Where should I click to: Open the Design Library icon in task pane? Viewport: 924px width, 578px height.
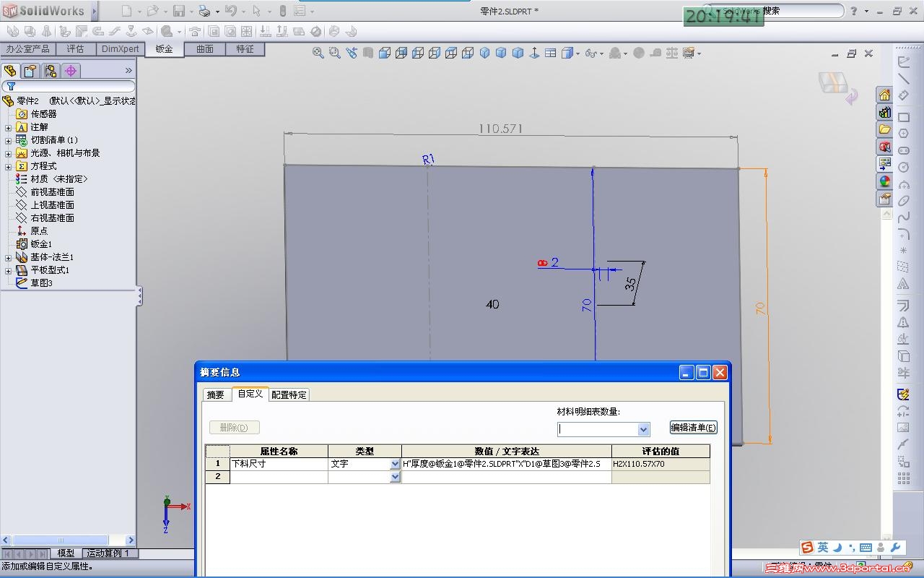[x=884, y=112]
